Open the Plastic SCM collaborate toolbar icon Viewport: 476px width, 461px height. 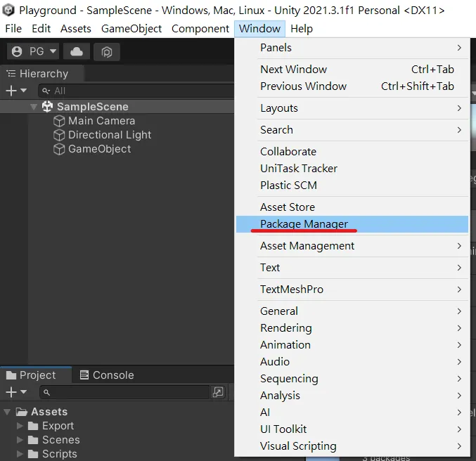pyautogui.click(x=107, y=52)
